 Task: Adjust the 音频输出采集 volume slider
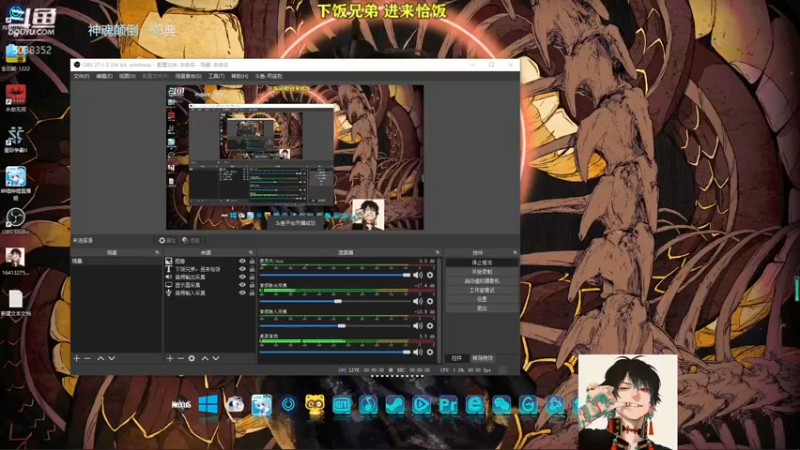point(335,301)
